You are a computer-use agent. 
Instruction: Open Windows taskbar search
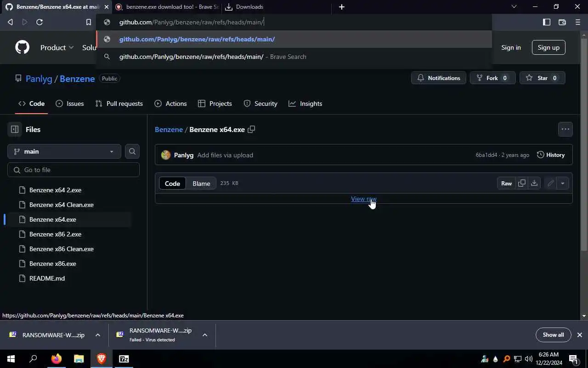(x=33, y=359)
